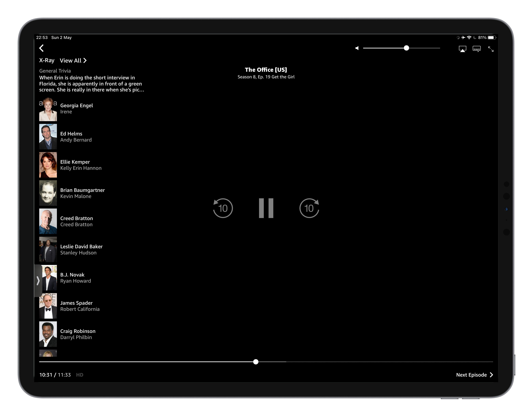
Task: Select the name James Spader
Action: point(76,303)
